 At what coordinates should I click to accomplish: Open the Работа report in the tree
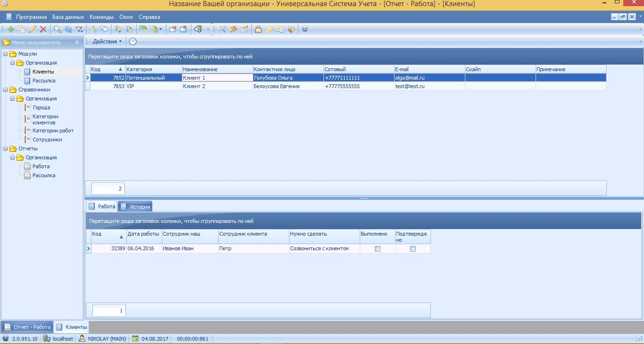coord(41,166)
